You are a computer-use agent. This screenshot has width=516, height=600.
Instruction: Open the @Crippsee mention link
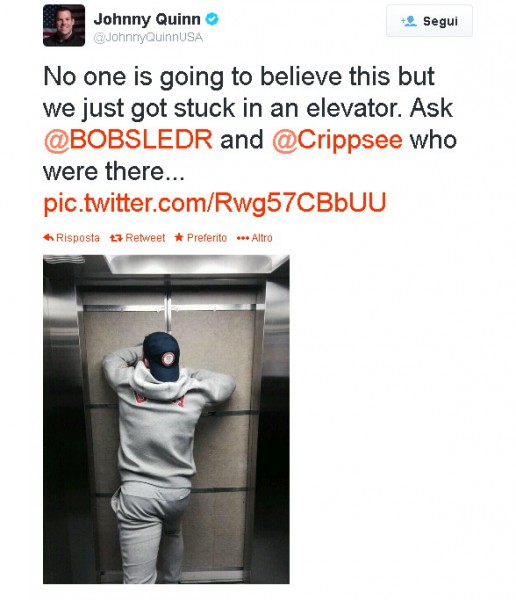337,140
